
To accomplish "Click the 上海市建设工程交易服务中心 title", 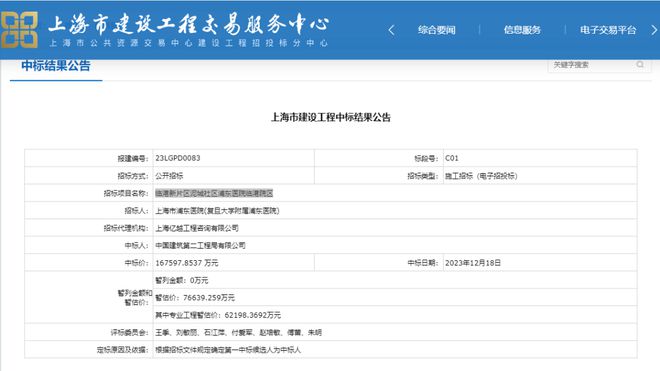I will (x=188, y=24).
